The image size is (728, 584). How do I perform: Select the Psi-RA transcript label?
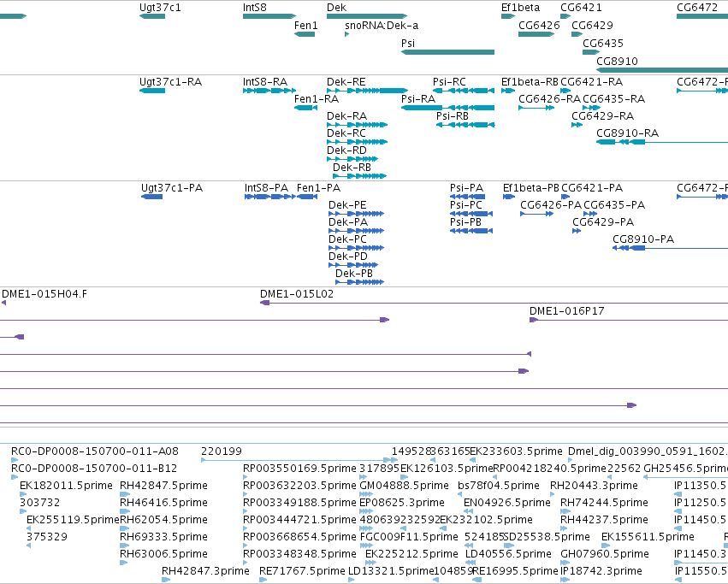(x=418, y=99)
